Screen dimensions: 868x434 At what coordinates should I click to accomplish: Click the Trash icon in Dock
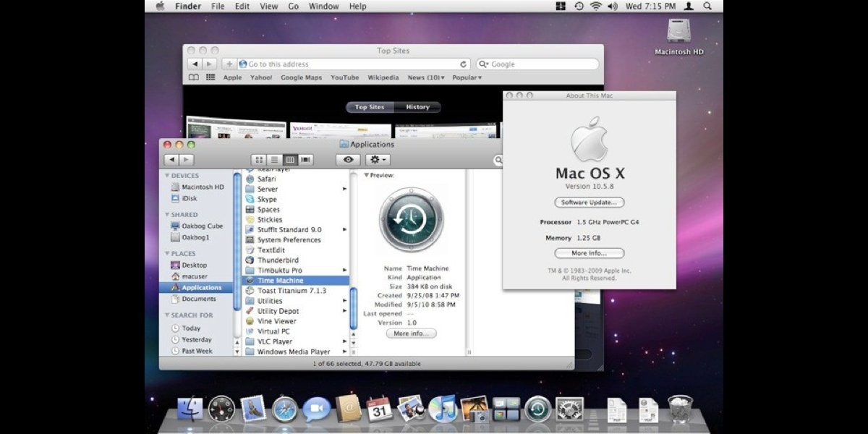point(679,409)
